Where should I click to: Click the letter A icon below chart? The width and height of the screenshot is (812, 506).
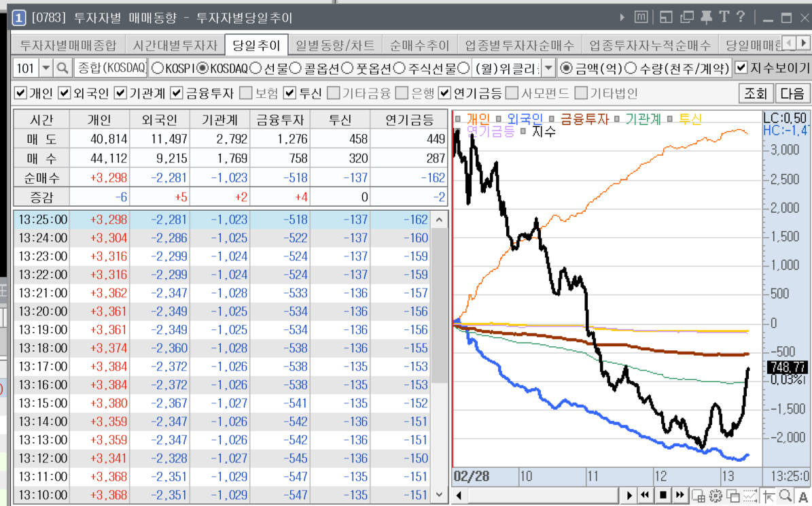pyautogui.click(x=802, y=496)
